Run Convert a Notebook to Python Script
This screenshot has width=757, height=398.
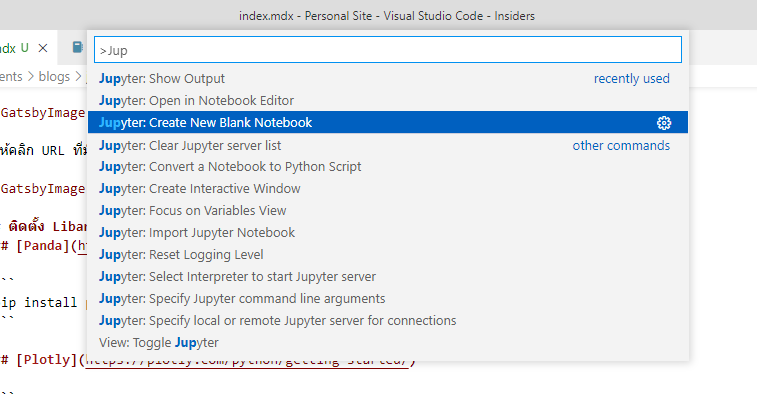point(388,167)
